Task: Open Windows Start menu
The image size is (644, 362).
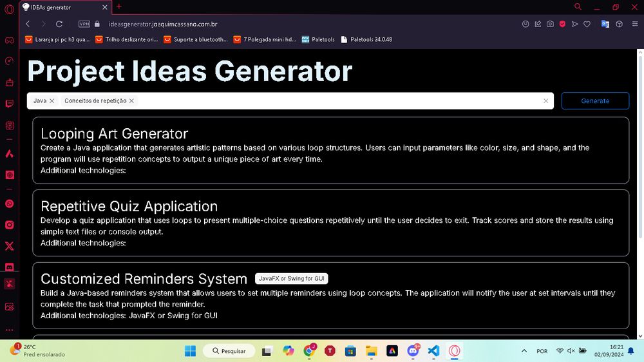Action: (190, 350)
